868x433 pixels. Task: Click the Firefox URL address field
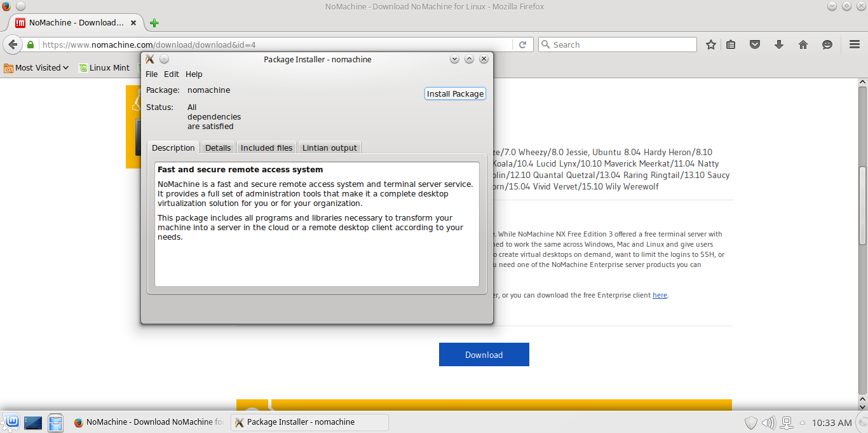(276, 45)
